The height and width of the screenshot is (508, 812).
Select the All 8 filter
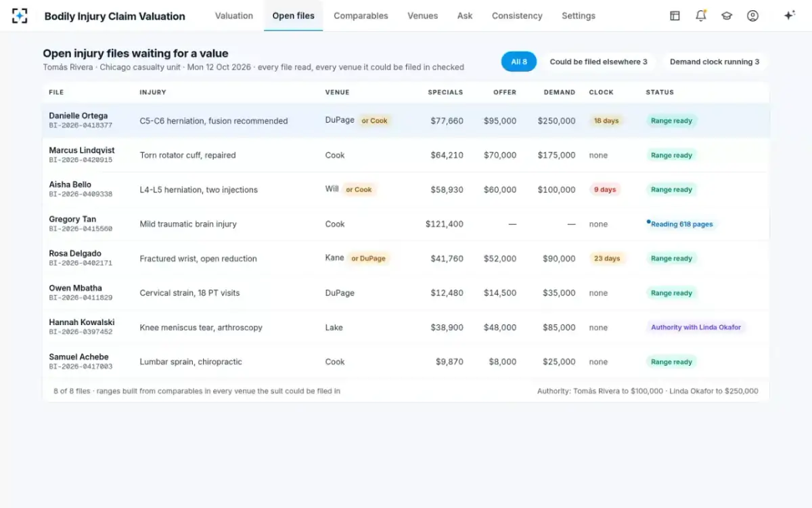[x=519, y=62]
